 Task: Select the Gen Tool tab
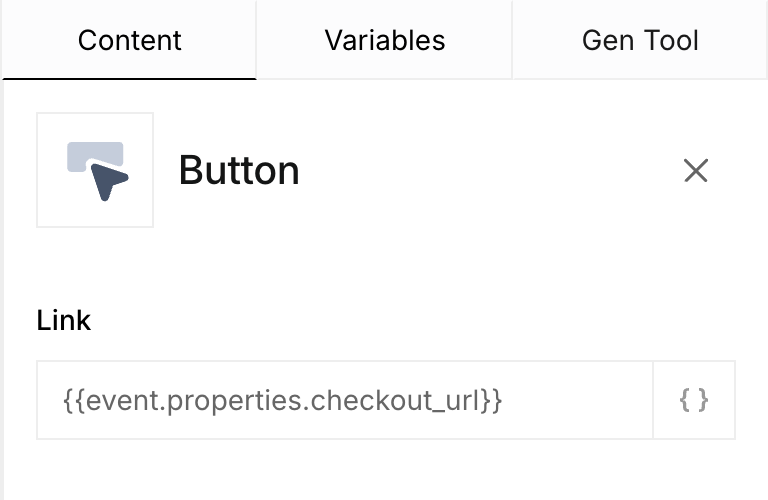coord(640,40)
